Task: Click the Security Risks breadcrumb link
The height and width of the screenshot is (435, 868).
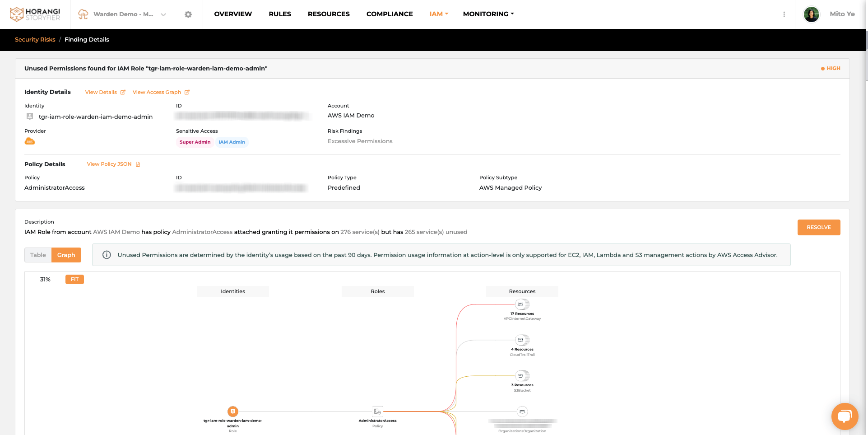Action: 35,39
